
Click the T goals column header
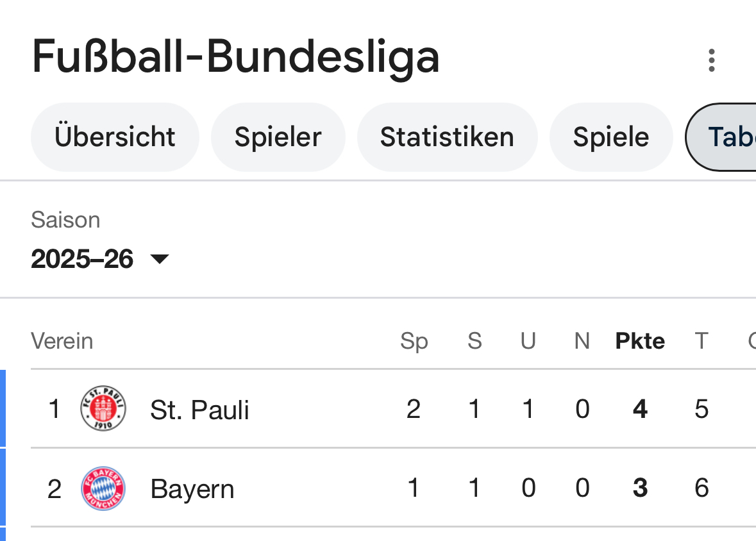pos(701,341)
